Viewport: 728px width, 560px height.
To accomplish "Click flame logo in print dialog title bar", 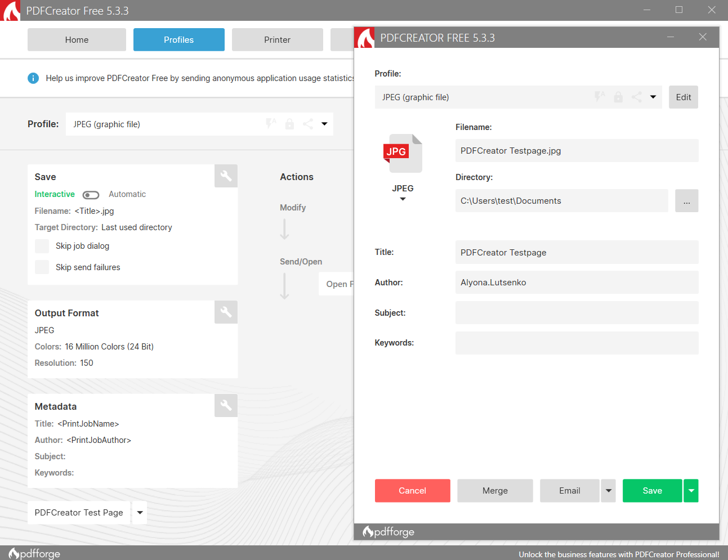I will pos(365,38).
